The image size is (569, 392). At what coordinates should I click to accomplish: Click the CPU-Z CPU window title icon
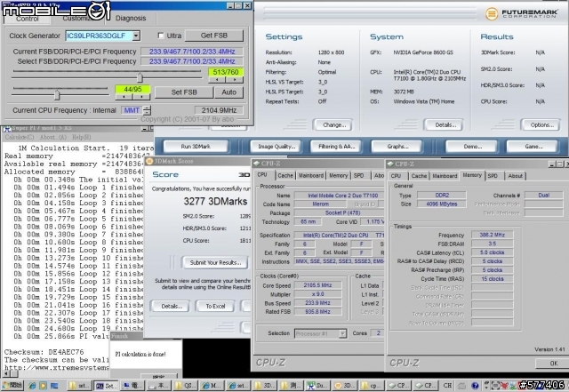coord(257,164)
